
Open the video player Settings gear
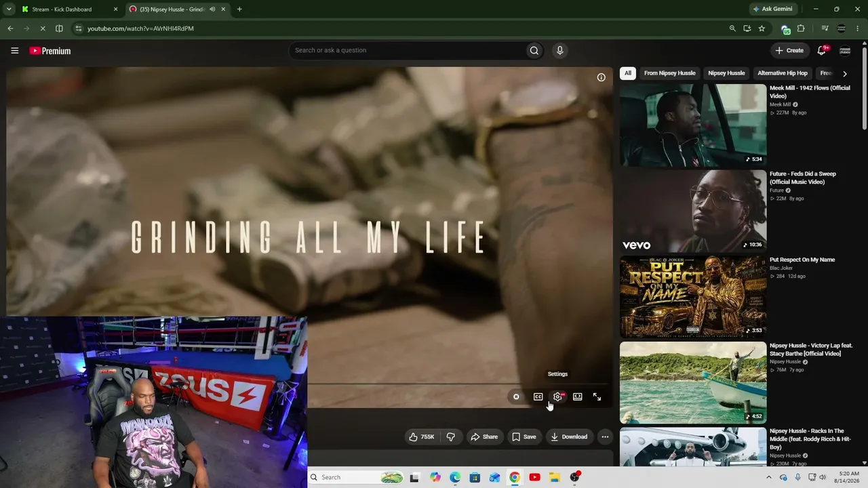557,396
